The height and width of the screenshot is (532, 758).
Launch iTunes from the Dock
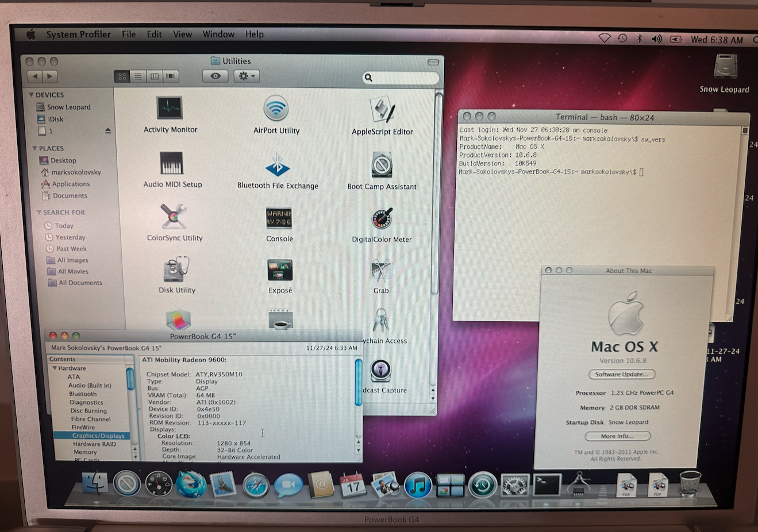[418, 485]
